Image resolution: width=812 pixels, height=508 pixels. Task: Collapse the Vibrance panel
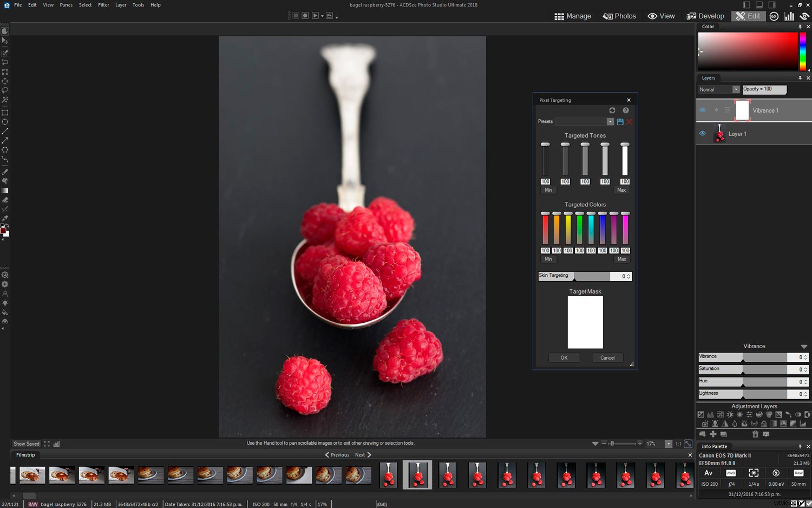click(x=803, y=346)
